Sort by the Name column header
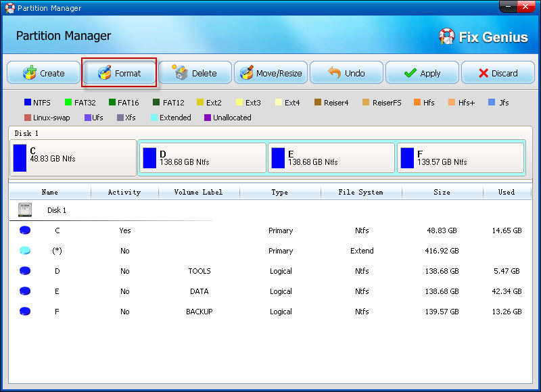Viewport: 541px width, 392px height. (50, 192)
